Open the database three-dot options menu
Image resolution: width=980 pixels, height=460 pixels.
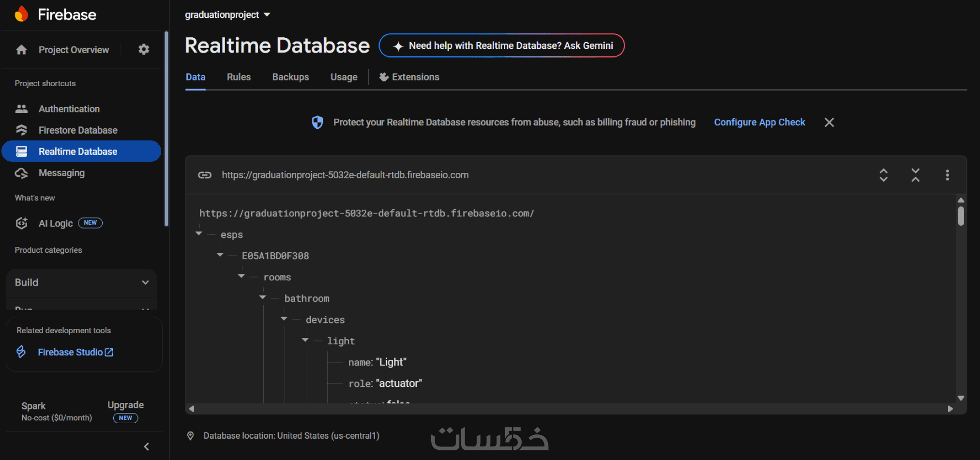click(x=947, y=175)
